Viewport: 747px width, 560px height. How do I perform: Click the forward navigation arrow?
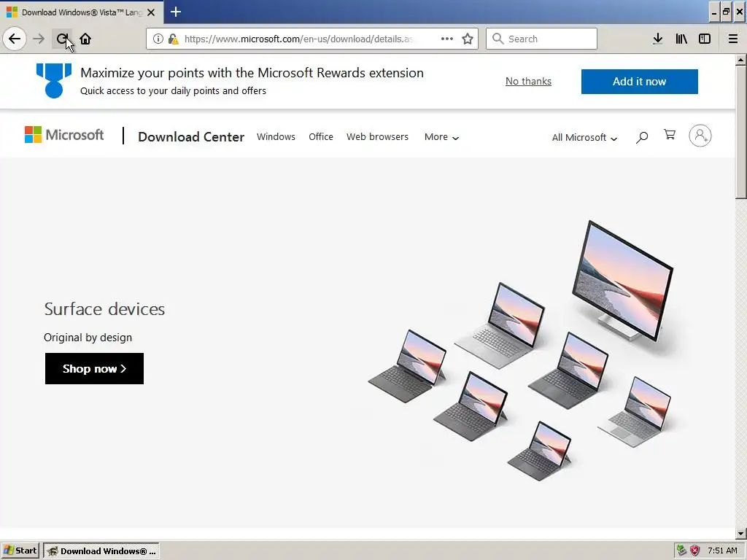click(x=39, y=39)
